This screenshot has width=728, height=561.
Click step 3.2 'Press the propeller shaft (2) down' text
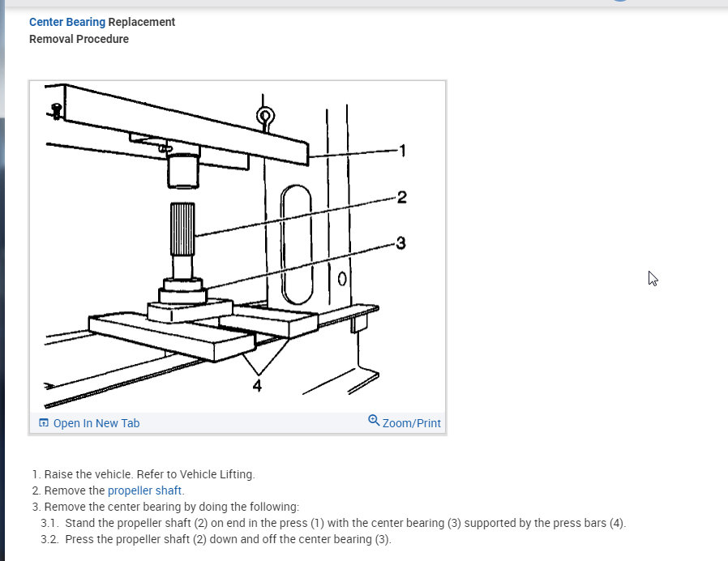point(216,539)
